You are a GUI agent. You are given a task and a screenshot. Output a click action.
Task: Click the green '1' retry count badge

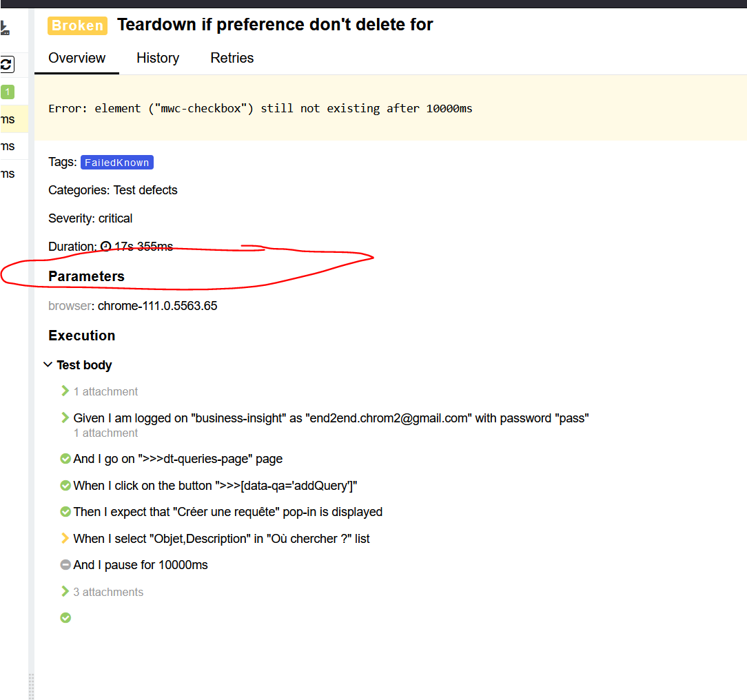(7, 91)
